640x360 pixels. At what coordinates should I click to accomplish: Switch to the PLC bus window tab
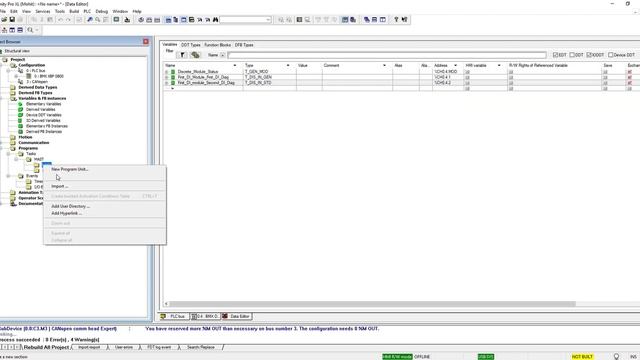[174, 316]
